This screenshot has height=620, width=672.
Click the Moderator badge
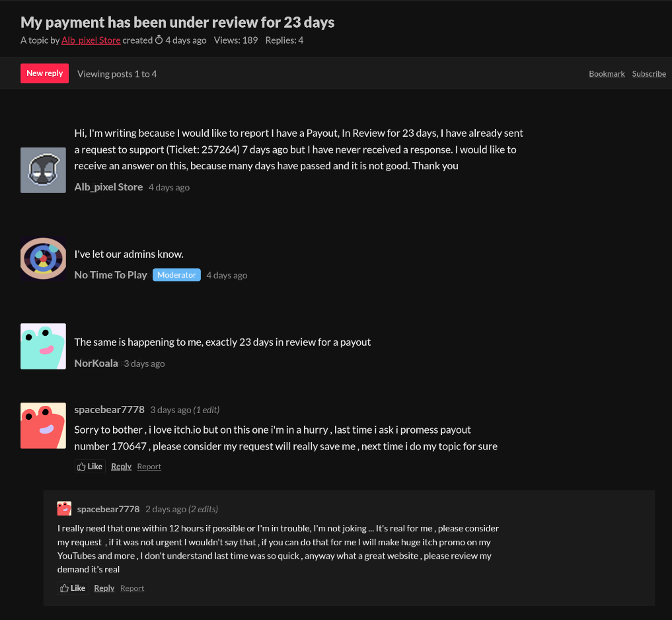pyautogui.click(x=176, y=275)
